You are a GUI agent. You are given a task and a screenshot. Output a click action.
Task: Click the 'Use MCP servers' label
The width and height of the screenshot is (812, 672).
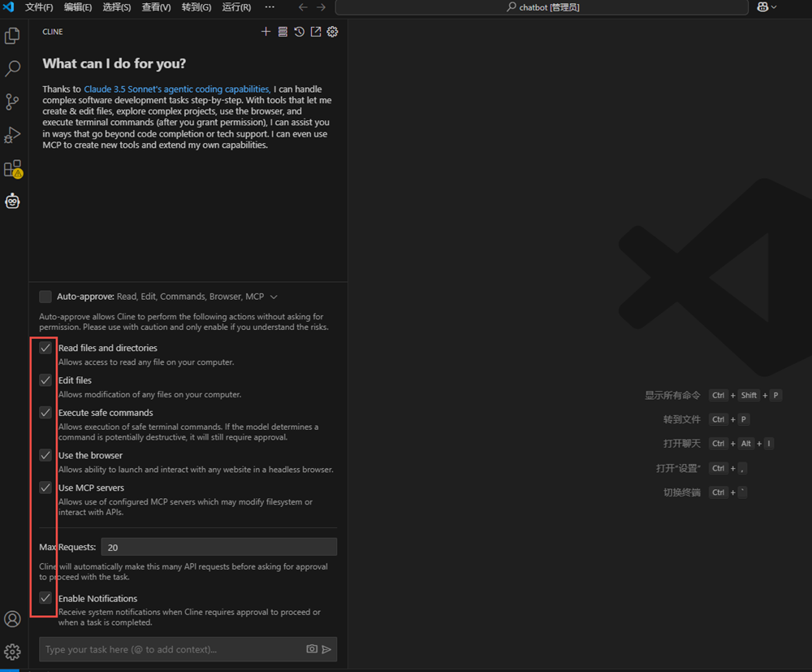(x=91, y=488)
